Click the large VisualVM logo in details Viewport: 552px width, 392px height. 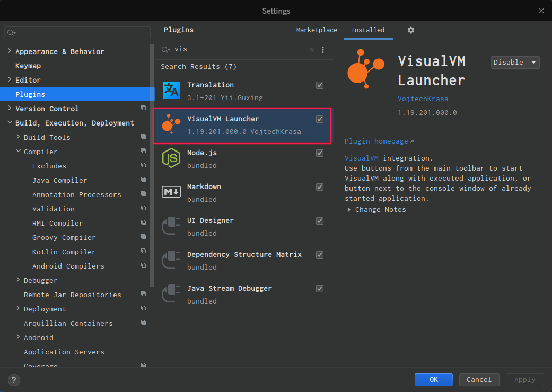click(366, 69)
